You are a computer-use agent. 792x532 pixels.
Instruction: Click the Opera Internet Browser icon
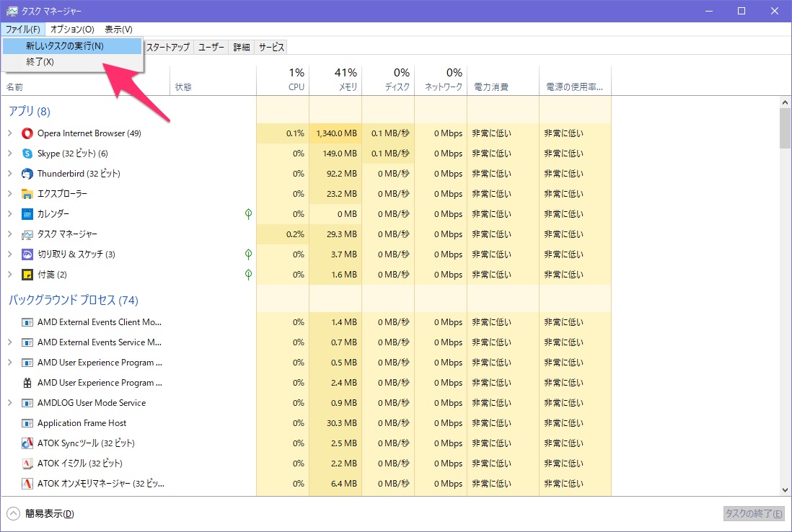(x=27, y=133)
